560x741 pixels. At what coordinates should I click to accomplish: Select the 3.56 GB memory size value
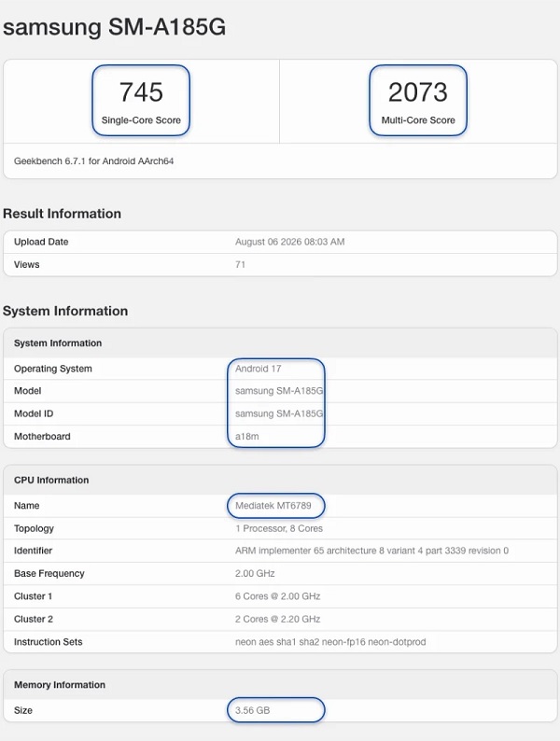[252, 710]
